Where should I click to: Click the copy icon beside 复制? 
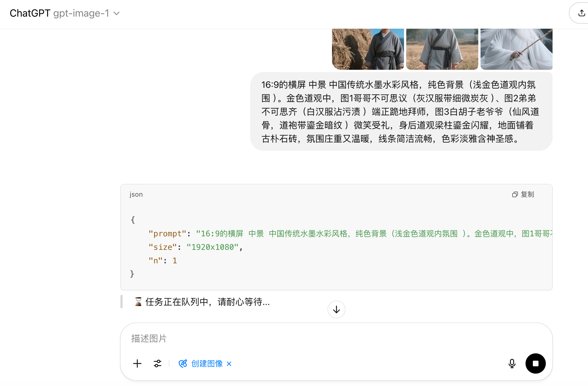(x=515, y=194)
